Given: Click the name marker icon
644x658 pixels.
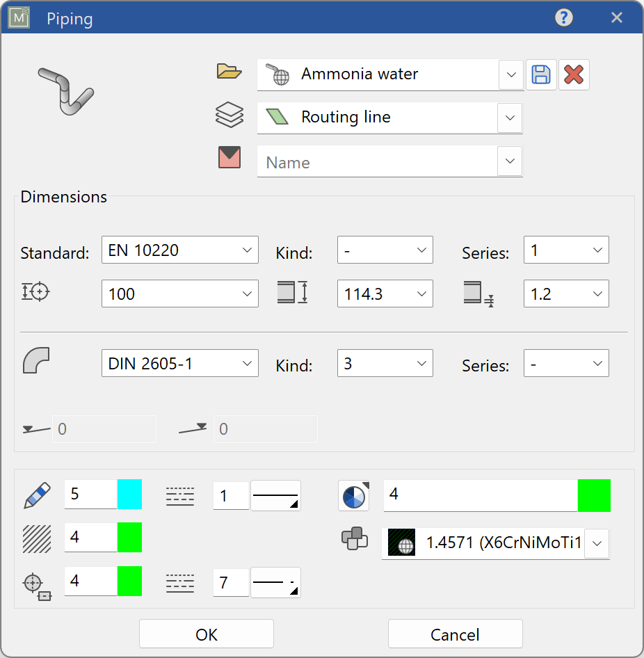Looking at the screenshot, I should click(230, 157).
